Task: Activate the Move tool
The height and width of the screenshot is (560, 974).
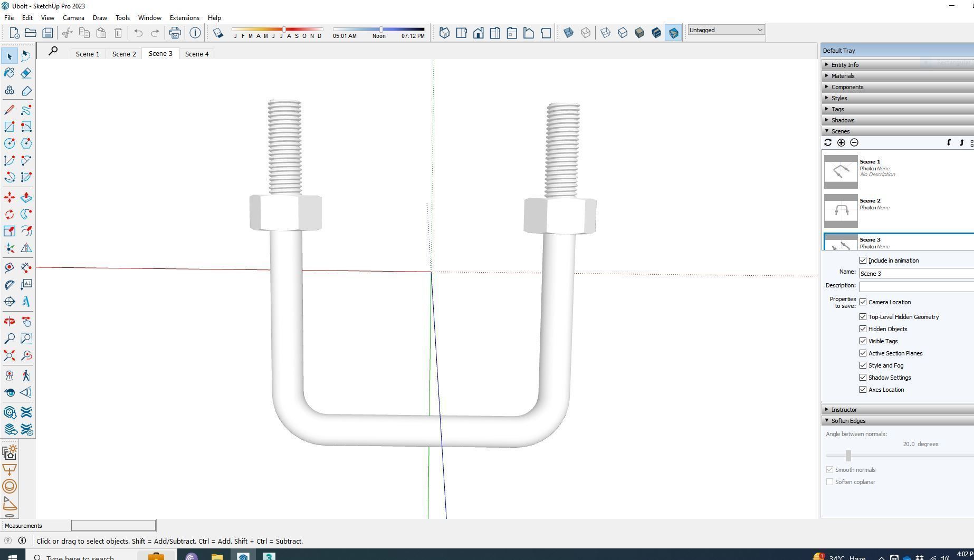Action: [9, 197]
